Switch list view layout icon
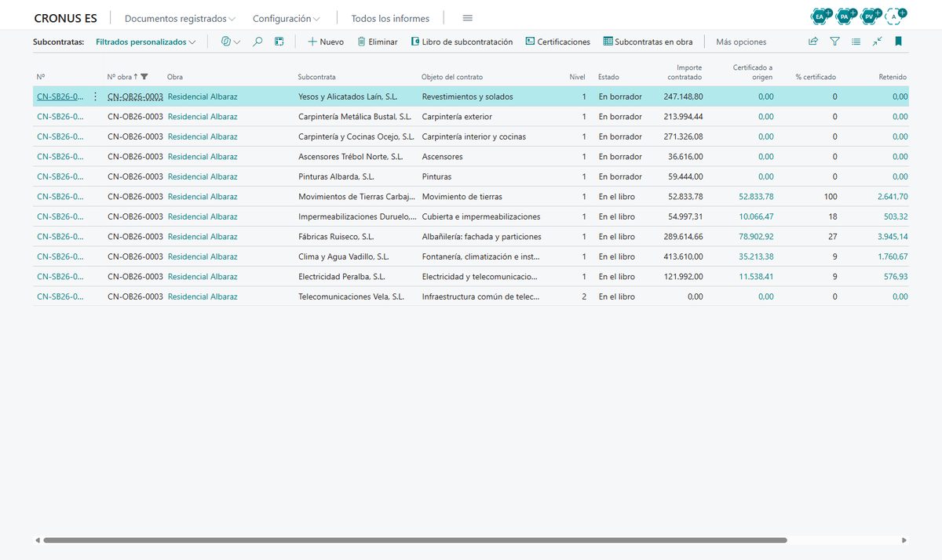Image resolution: width=942 pixels, height=560 pixels. [x=856, y=42]
